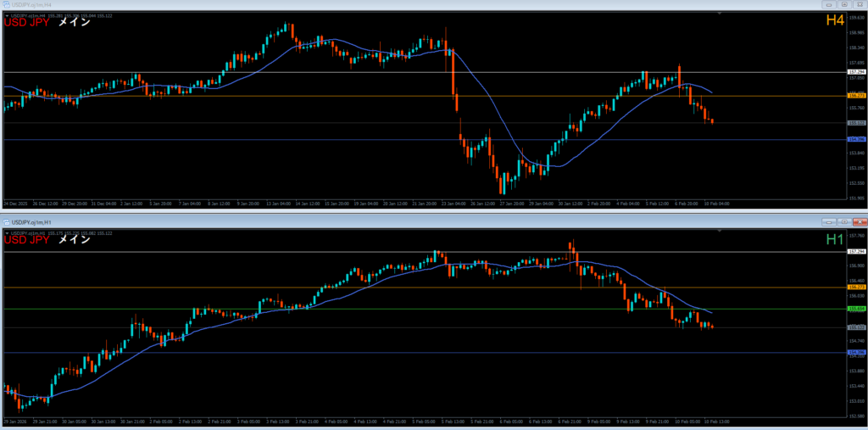Screen dimensions: 868x430
Task: Minimize the H4 chart window
Action: 830,4
